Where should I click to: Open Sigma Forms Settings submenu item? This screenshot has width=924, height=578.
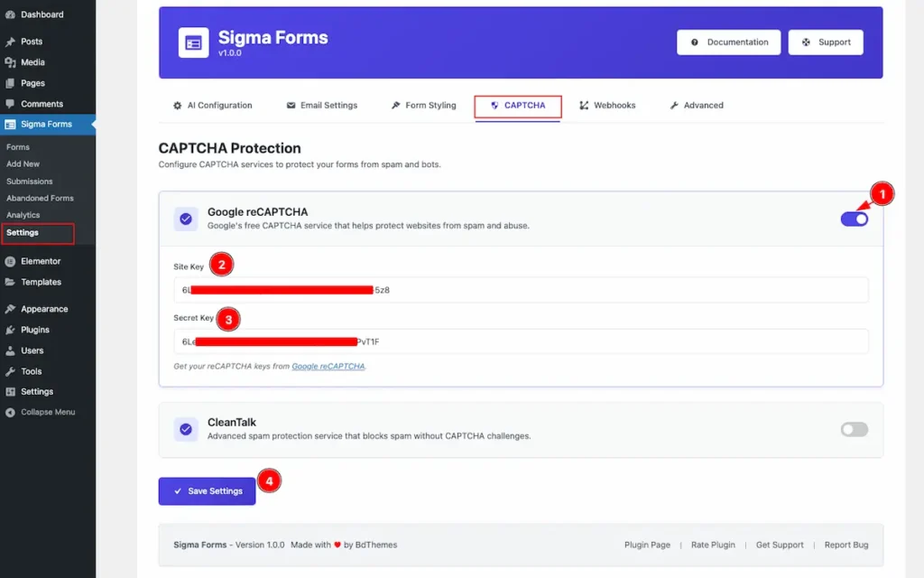pyautogui.click(x=23, y=233)
